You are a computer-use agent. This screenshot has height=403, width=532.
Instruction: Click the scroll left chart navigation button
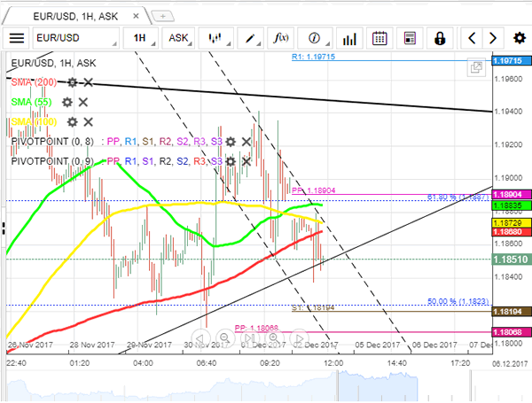click(x=200, y=338)
